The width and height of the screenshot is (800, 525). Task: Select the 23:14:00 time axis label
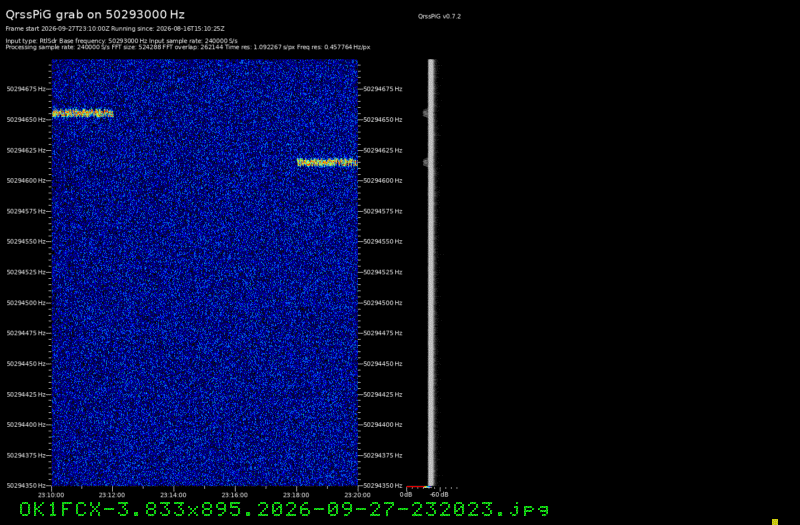(174, 495)
